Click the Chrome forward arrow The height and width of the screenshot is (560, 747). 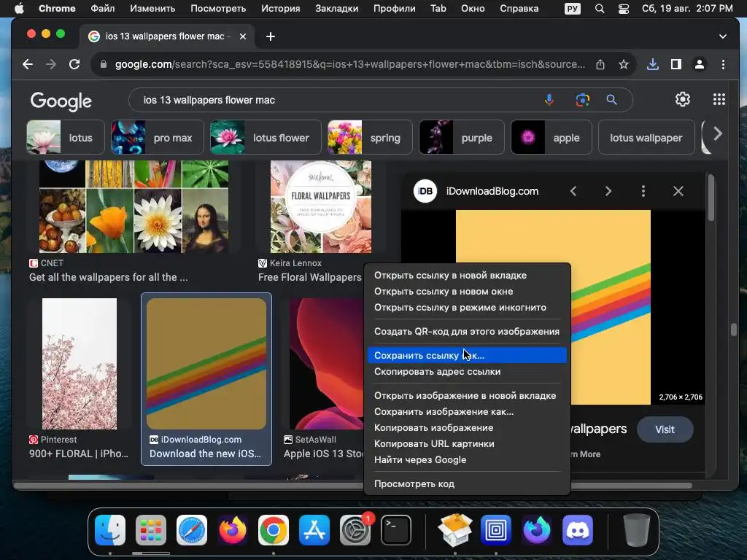[51, 64]
